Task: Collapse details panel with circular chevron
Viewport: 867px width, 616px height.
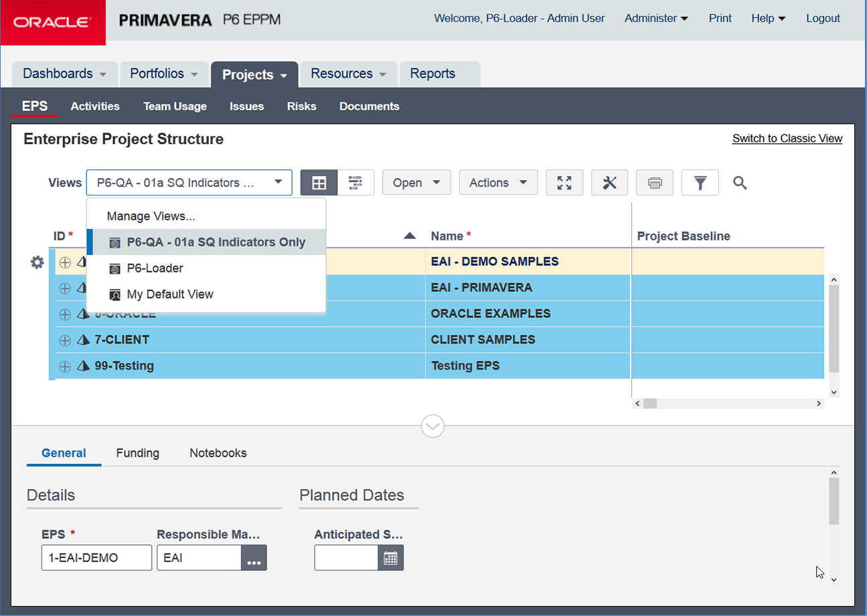Action: (432, 426)
